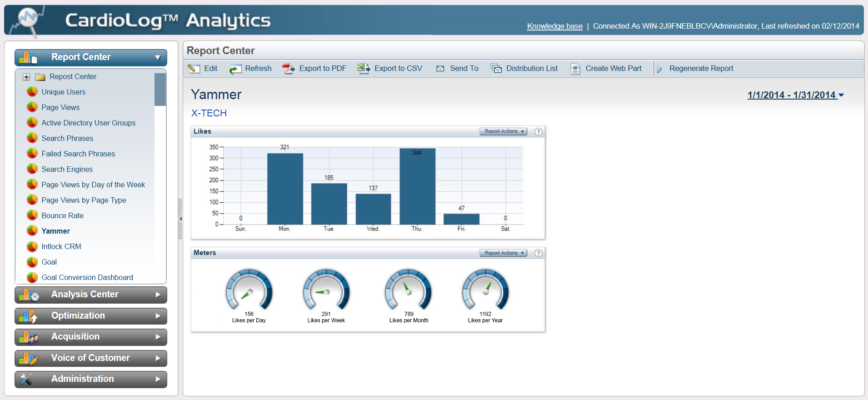Open Goal Conversion Dashboard report
Image resolution: width=868 pixels, height=400 pixels.
pyautogui.click(x=87, y=277)
